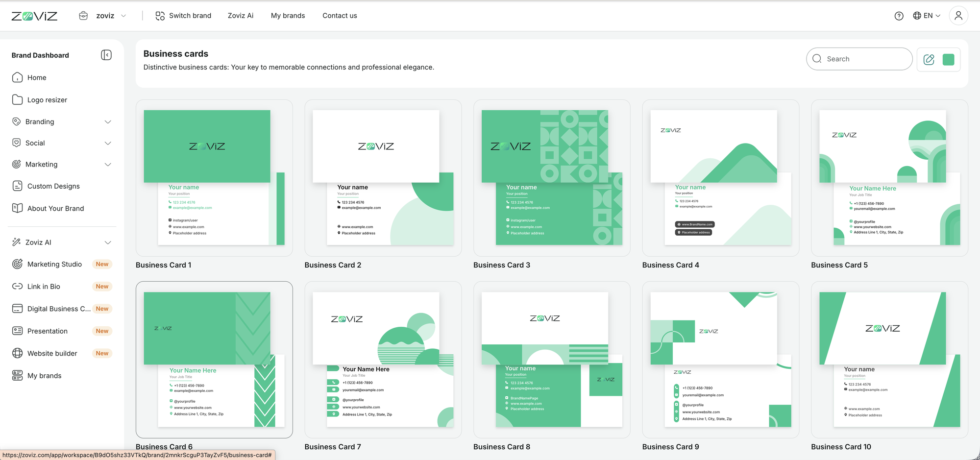Viewport: 980px width, 460px height.
Task: Click the New badge next to Presentation
Action: (x=102, y=331)
